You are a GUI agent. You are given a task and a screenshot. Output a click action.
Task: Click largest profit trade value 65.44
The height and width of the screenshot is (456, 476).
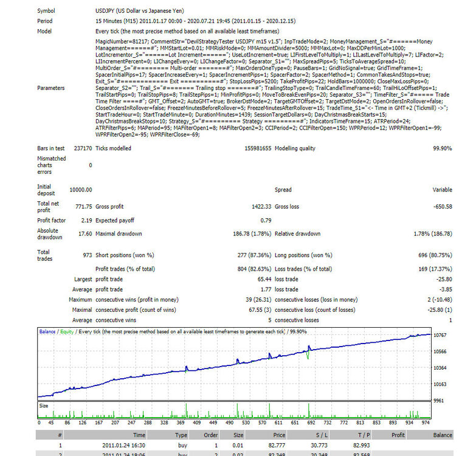264,279
